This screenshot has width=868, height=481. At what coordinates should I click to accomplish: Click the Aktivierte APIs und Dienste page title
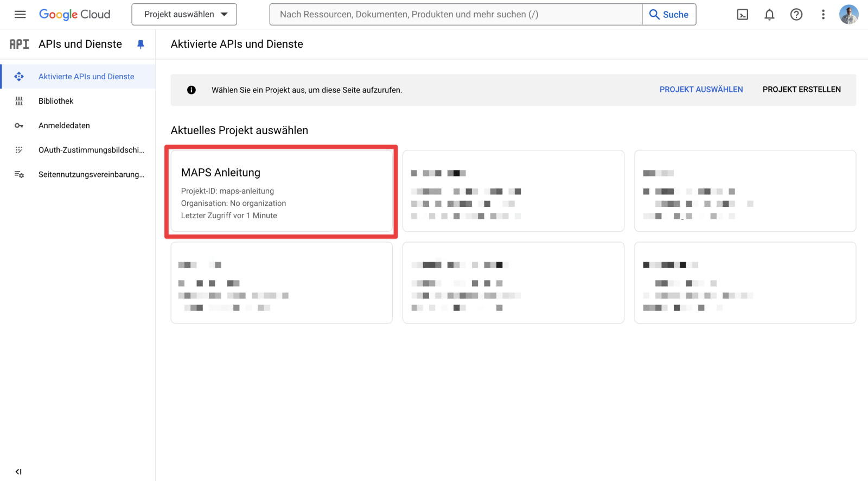coord(237,44)
